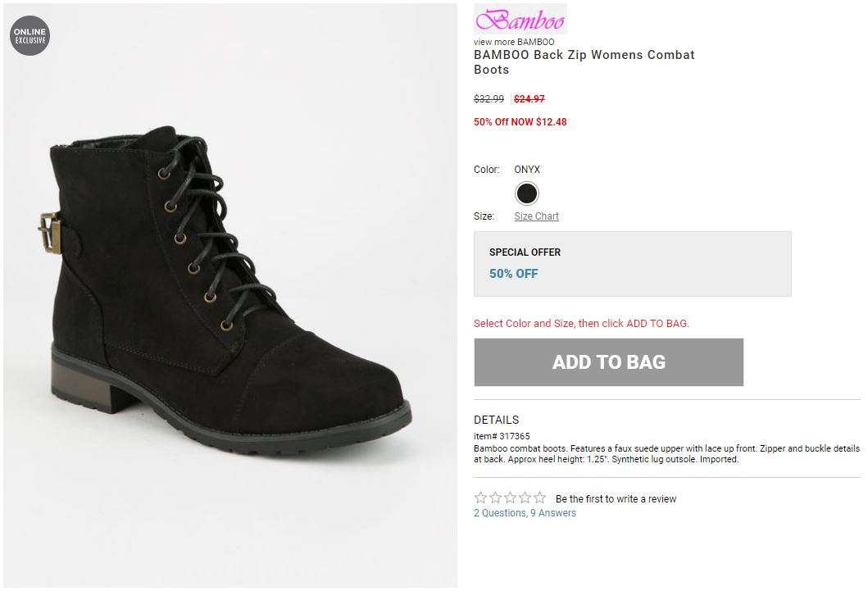
Task: Click the boot product image
Action: [x=229, y=295]
